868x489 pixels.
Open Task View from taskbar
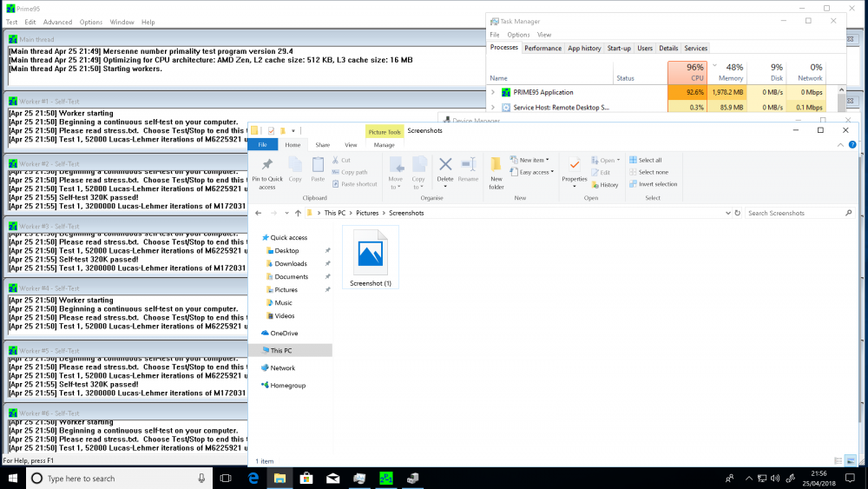[226, 478]
